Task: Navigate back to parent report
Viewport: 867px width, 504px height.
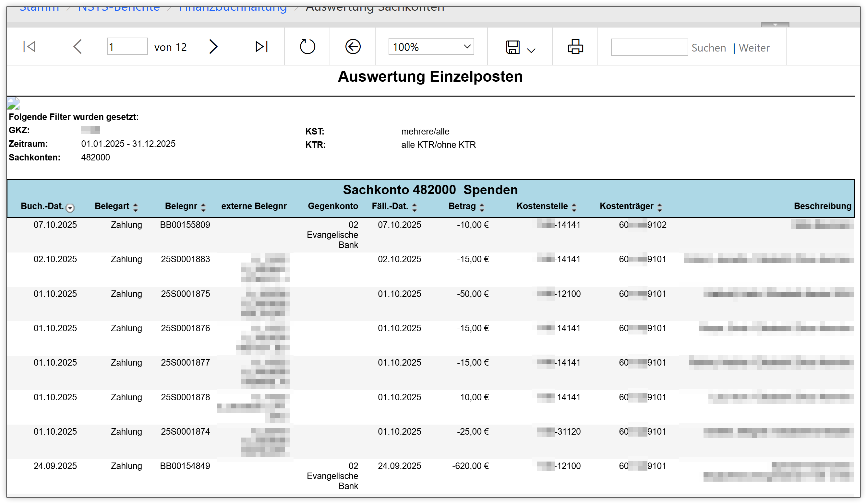Action: click(353, 46)
